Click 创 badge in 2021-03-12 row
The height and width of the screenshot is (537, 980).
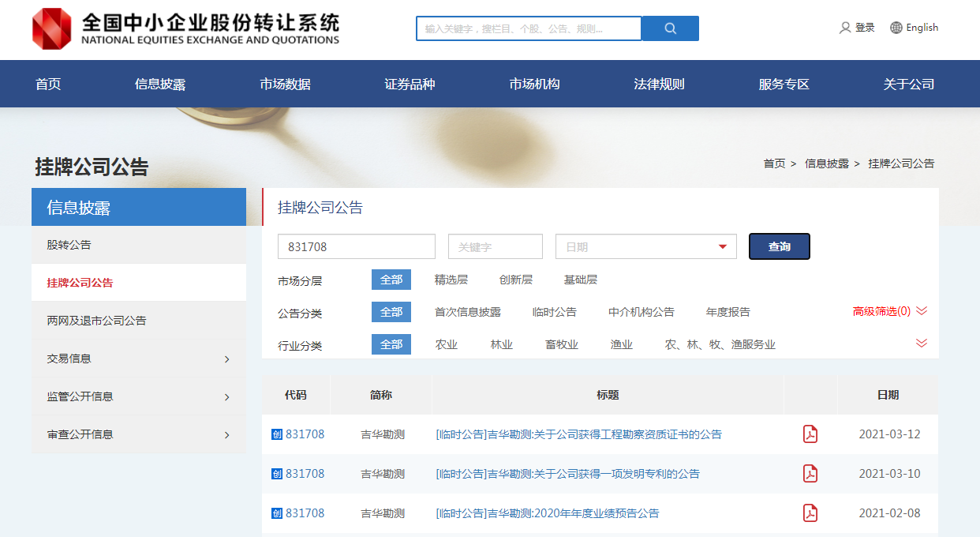pos(277,434)
